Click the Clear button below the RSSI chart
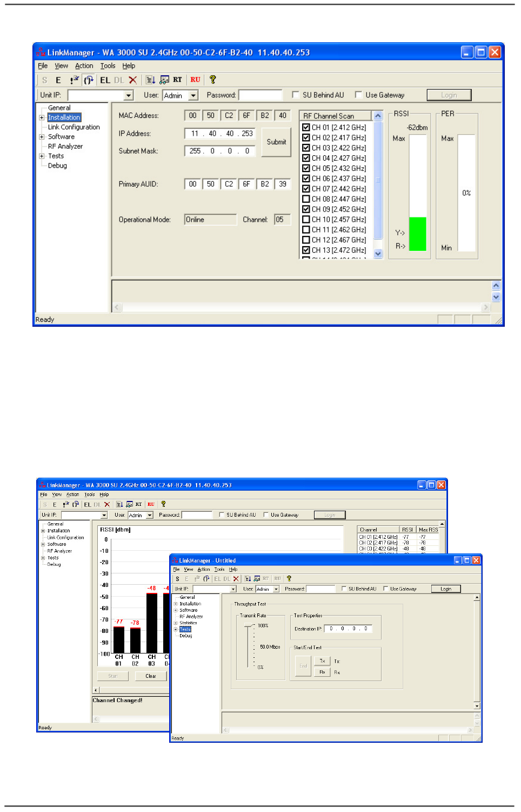The height and width of the screenshot is (812, 521). pos(151,676)
